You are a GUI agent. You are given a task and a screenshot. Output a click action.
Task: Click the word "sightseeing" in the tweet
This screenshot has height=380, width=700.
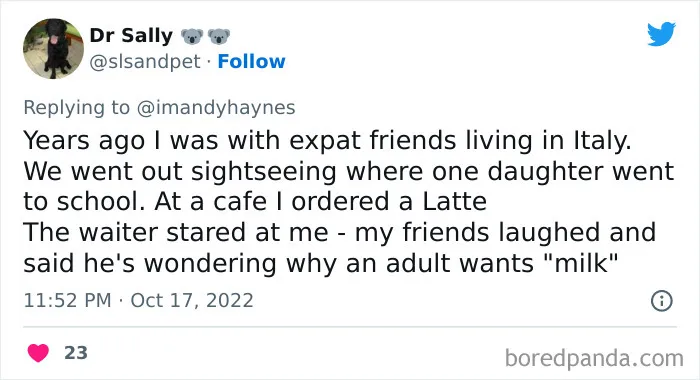point(263,172)
